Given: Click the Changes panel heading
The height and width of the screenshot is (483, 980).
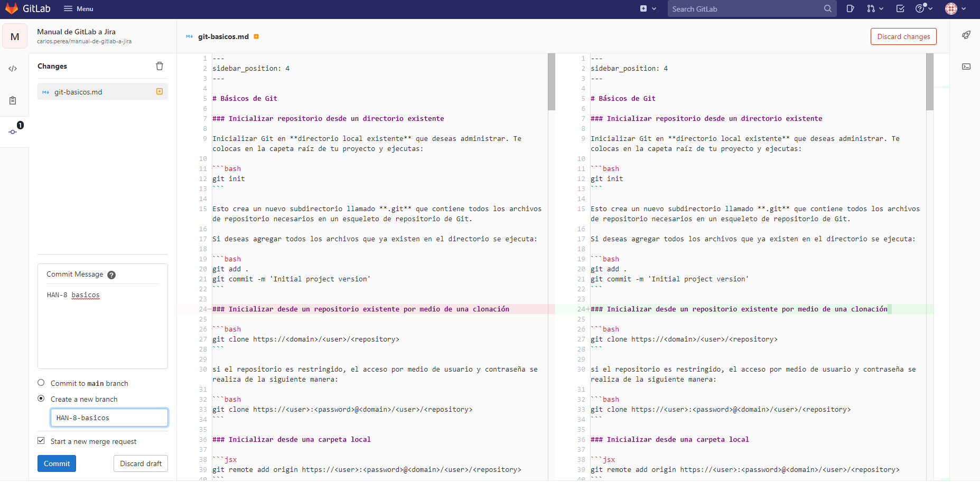Looking at the screenshot, I should [52, 66].
